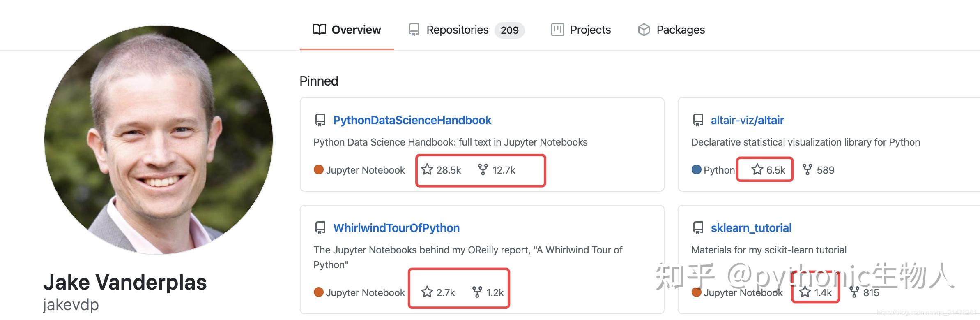Image resolution: width=980 pixels, height=320 pixels.
Task: Open the Projects tab
Action: [x=581, y=30]
